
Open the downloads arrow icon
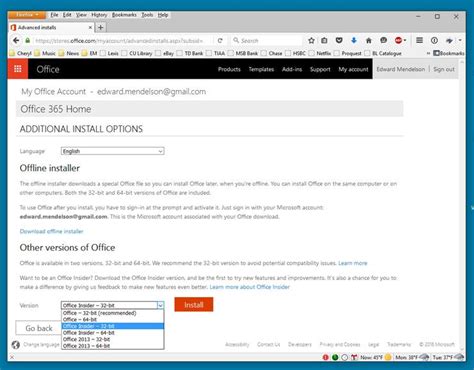pyautogui.click(x=354, y=41)
